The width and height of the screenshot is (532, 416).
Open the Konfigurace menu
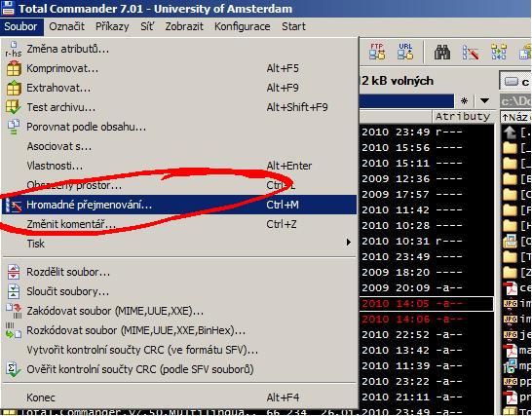(x=243, y=26)
